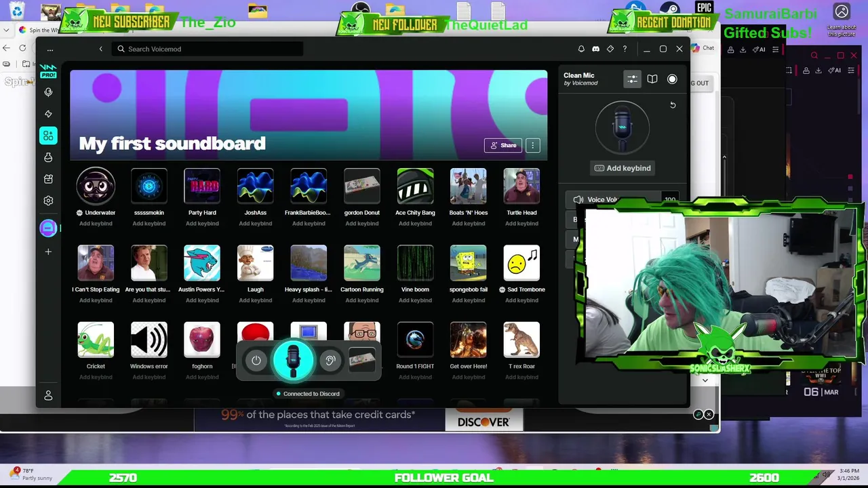Open Voicemod three-dots menu in title bar
Image resolution: width=868 pixels, height=488 pixels.
[x=50, y=49]
